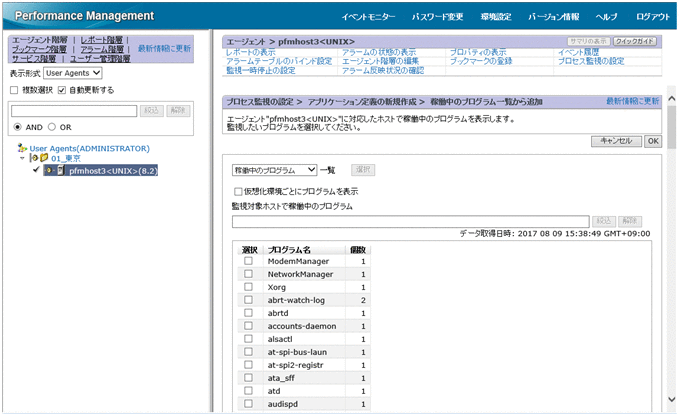Tick the audispd program checkbox
The width and height of the screenshot is (680, 417).
click(248, 404)
